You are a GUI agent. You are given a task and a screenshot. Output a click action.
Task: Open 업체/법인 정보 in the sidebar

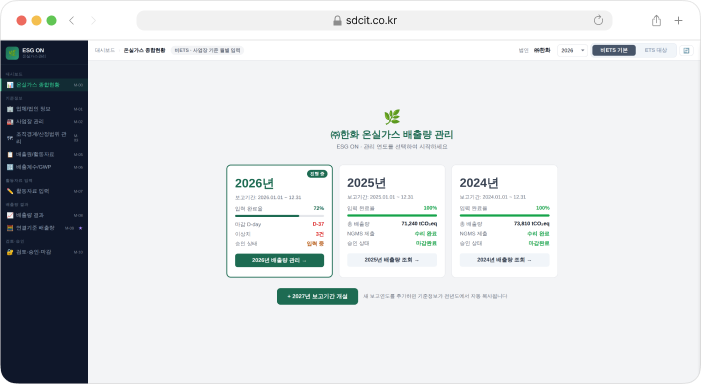pyautogui.click(x=44, y=109)
